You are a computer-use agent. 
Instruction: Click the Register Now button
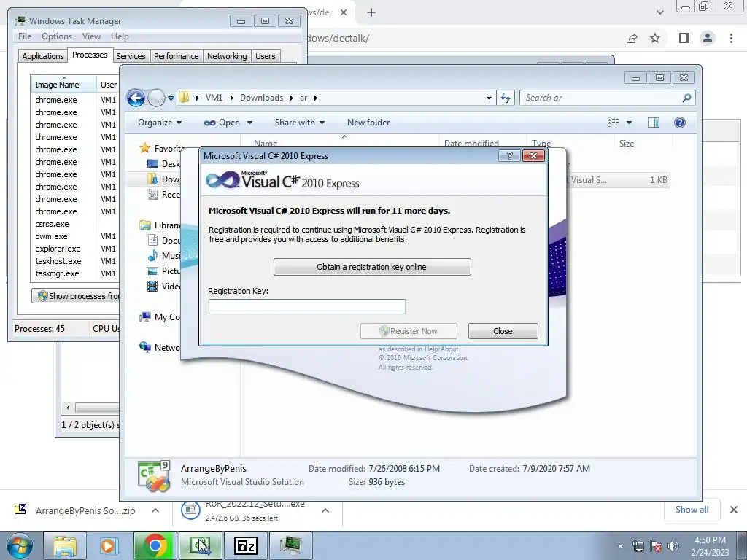click(409, 331)
